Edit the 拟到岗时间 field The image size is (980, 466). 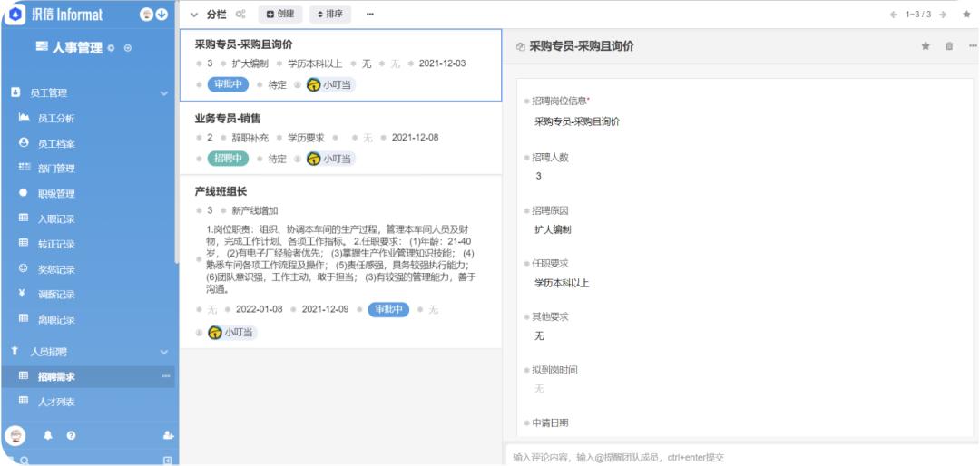coord(539,389)
